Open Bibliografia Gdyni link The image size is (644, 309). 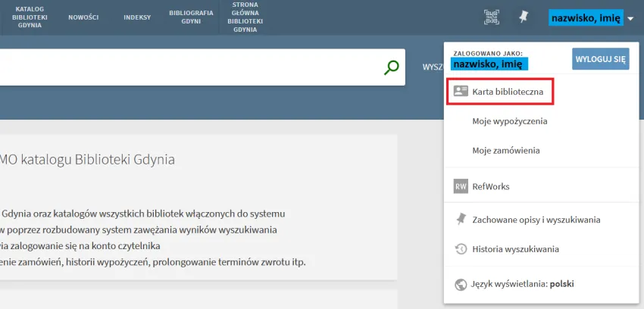(x=191, y=17)
